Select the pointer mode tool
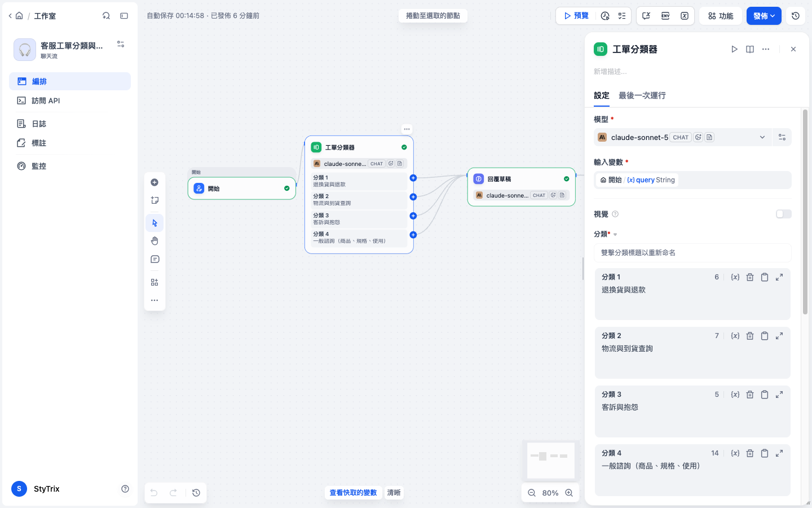Viewport: 812px width, 508px height. pos(155,223)
